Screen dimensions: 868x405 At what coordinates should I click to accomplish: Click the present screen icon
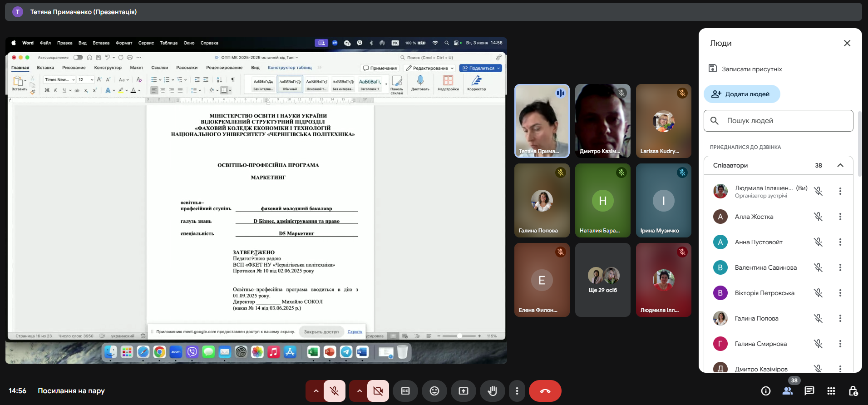click(x=463, y=391)
